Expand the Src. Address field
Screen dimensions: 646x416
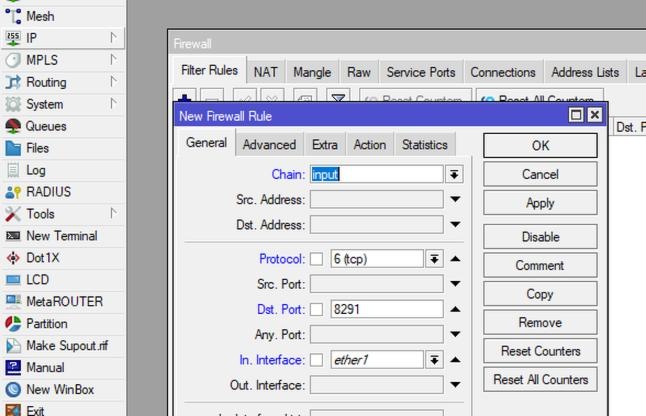click(x=455, y=199)
